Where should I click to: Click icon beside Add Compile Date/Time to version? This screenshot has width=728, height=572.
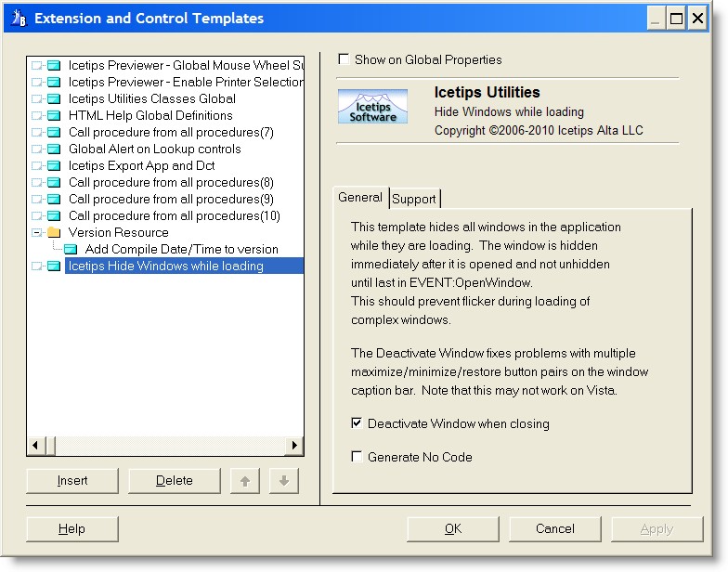coord(71,249)
